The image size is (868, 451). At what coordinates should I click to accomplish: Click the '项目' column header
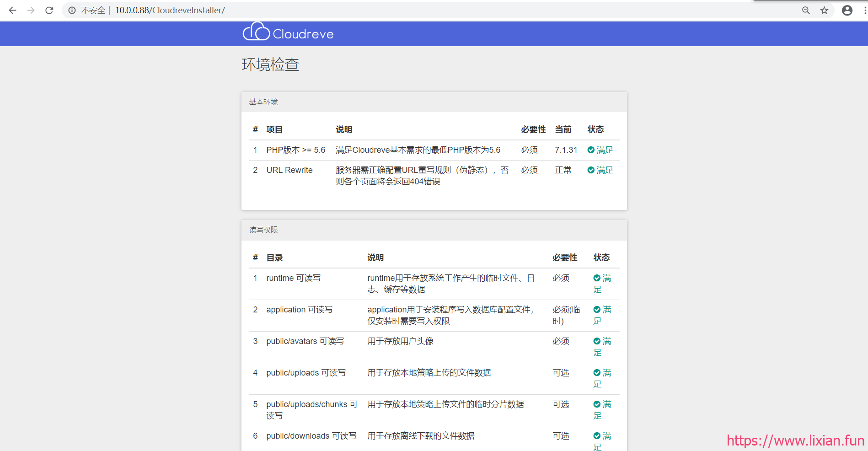click(274, 129)
